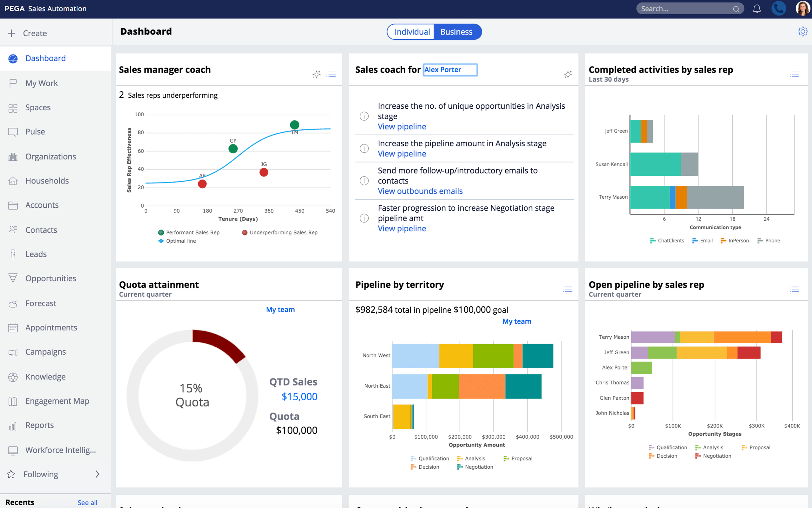Viewport: 812px width, 508px height.
Task: Open the phone call icon
Action: (x=778, y=9)
